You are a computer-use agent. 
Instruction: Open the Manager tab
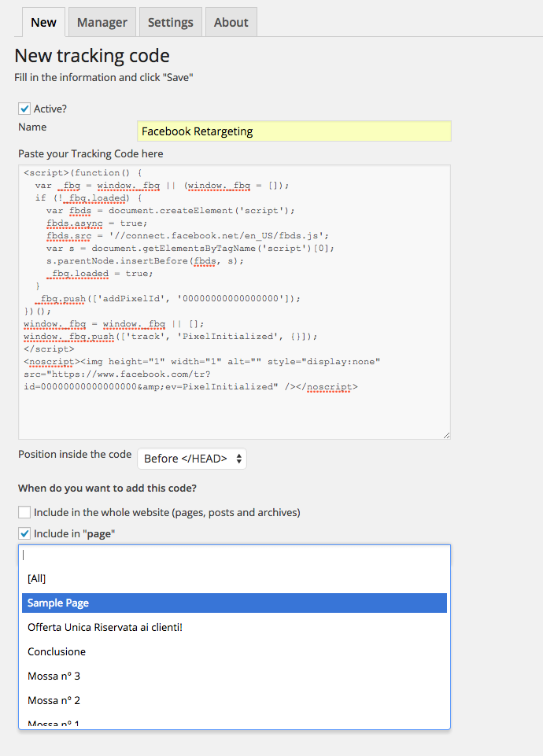(102, 22)
